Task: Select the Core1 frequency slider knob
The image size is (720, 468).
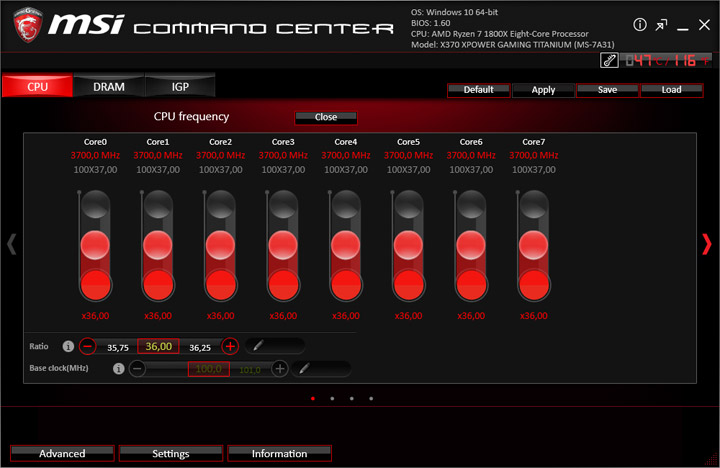Action: click(x=158, y=245)
